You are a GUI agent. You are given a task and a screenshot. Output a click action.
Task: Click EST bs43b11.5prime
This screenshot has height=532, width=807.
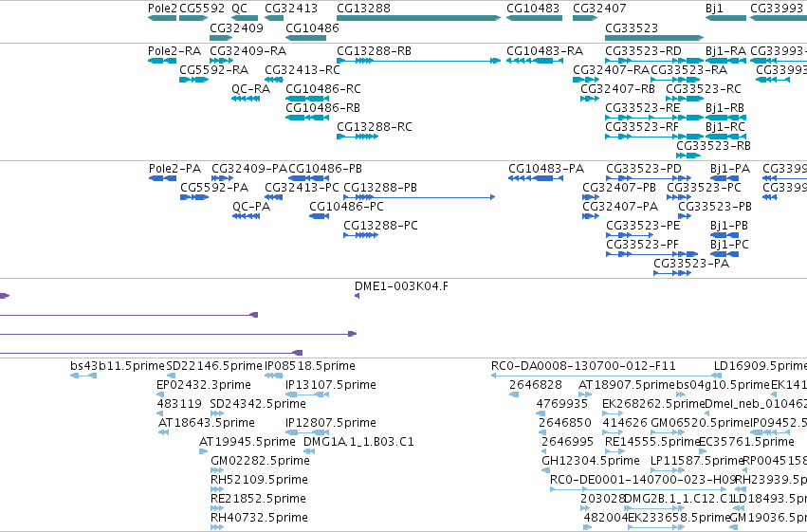pos(83,376)
